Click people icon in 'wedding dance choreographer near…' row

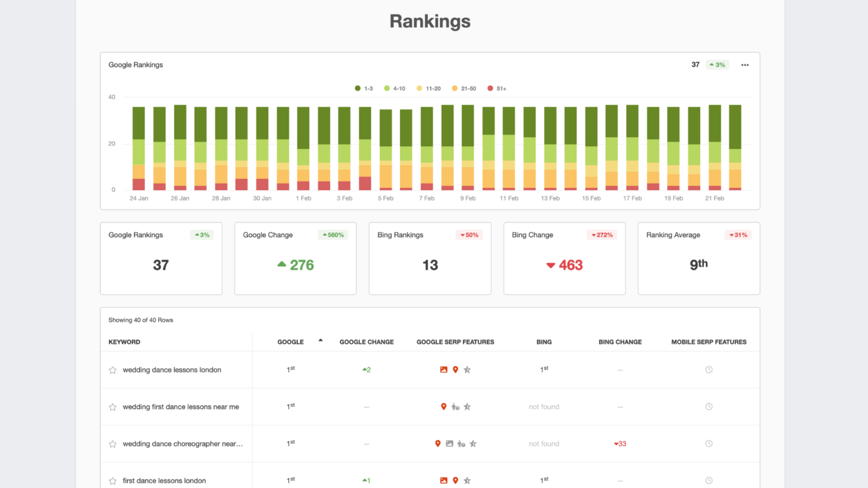pos(461,444)
